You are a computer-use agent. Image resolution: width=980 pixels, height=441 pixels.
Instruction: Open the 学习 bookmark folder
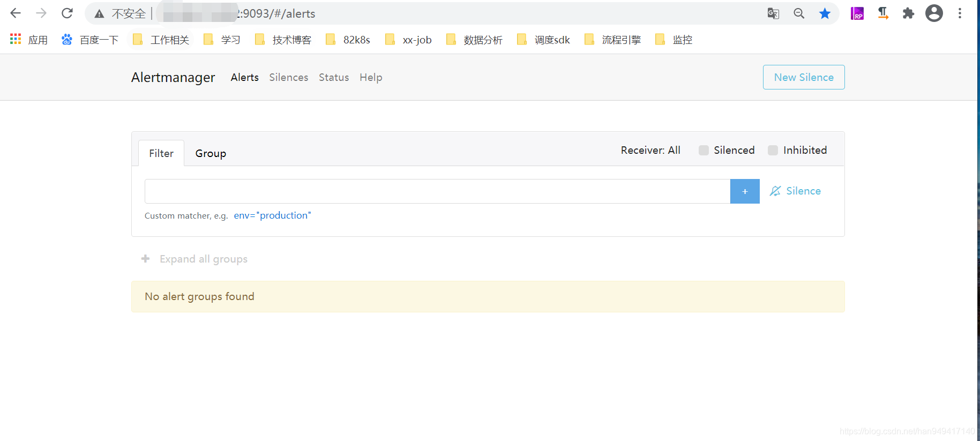click(222, 40)
